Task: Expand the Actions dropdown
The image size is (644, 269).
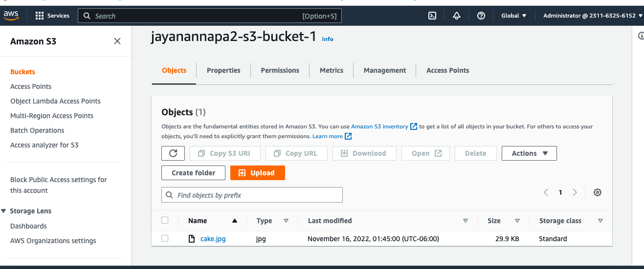Action: [529, 153]
